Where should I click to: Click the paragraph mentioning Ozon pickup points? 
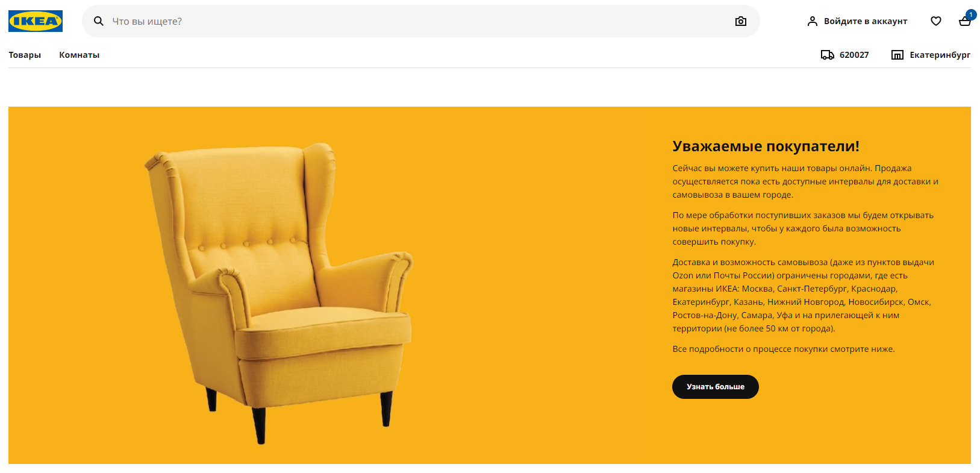point(804,295)
